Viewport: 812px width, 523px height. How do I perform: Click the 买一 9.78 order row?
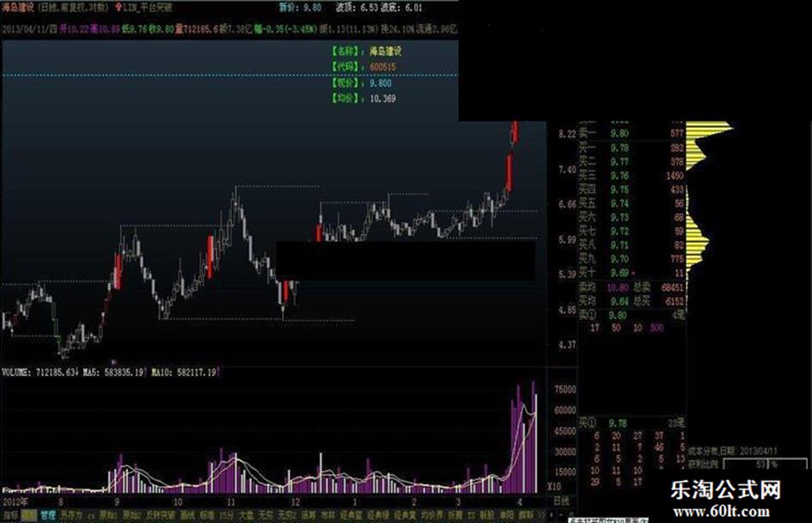[x=632, y=148]
